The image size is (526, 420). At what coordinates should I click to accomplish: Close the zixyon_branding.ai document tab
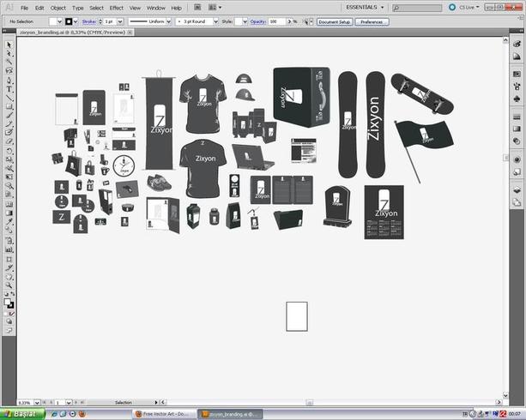point(130,33)
